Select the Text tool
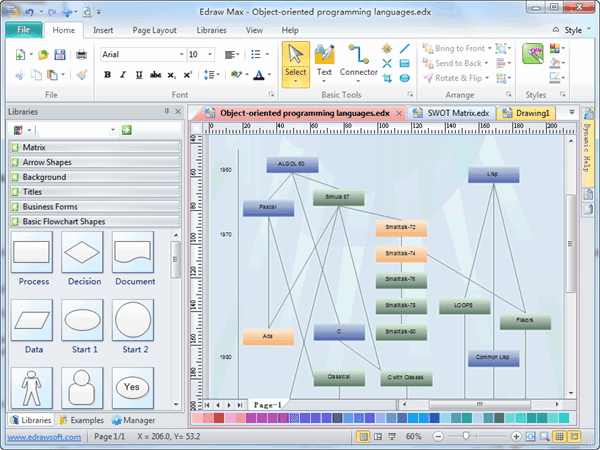This screenshot has width=600, height=450. (x=324, y=58)
